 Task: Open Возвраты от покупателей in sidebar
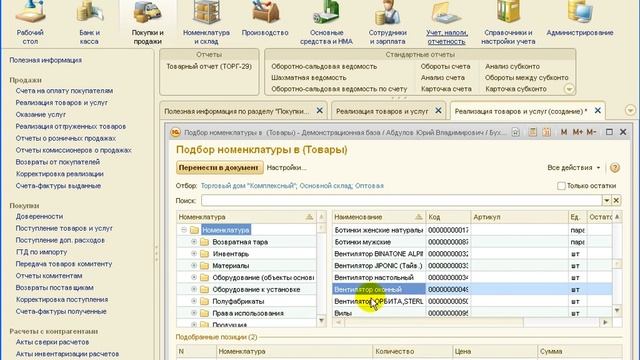click(58, 162)
